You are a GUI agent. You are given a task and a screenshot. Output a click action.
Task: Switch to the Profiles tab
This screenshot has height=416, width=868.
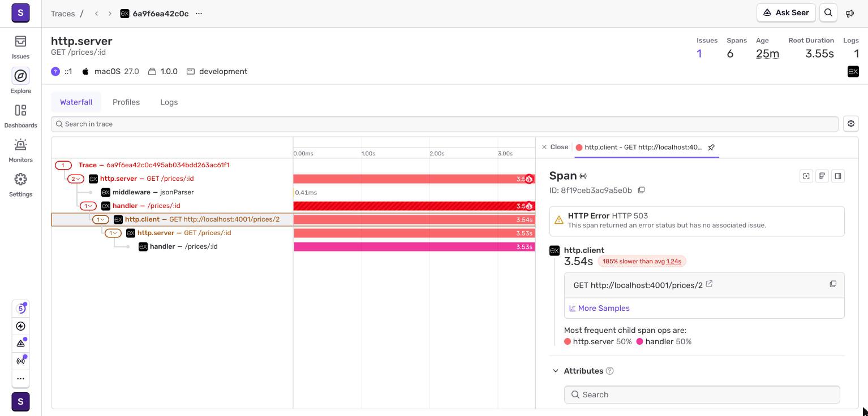click(126, 102)
